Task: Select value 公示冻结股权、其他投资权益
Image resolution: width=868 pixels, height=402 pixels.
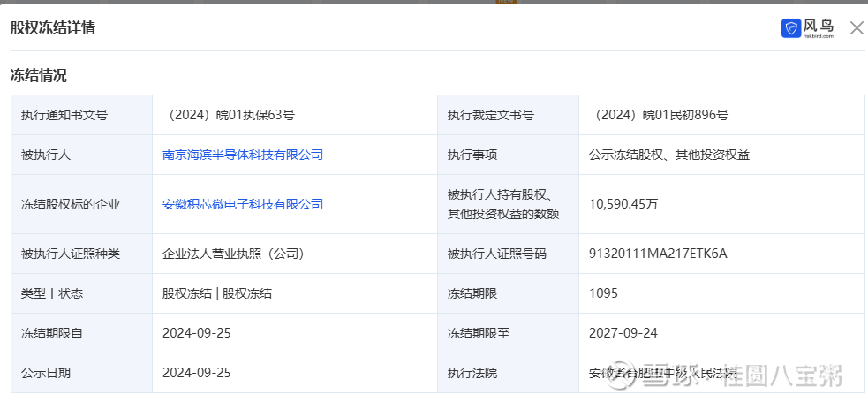Action: coord(669,155)
